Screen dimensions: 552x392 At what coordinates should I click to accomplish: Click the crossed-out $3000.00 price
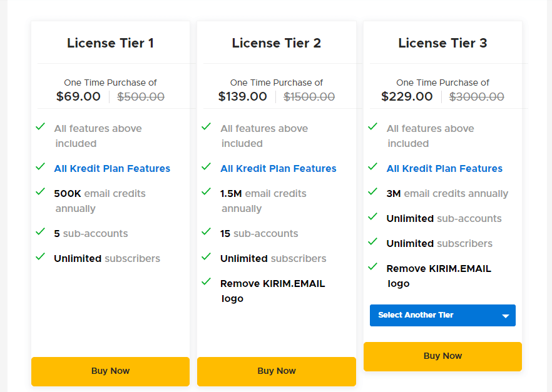click(477, 97)
